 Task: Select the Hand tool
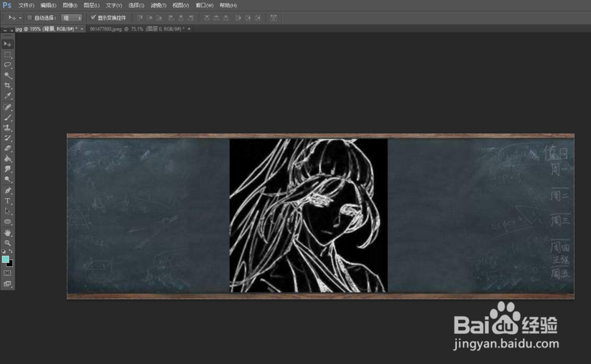(x=8, y=233)
